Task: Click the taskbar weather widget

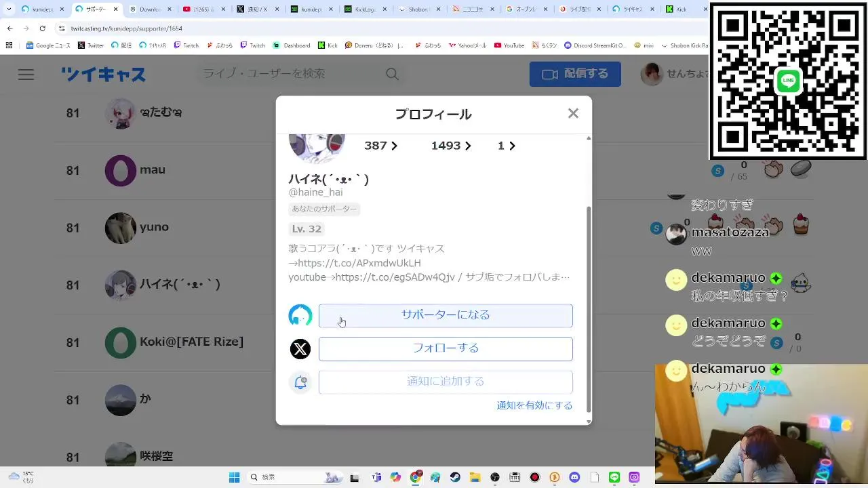Action: (20, 477)
